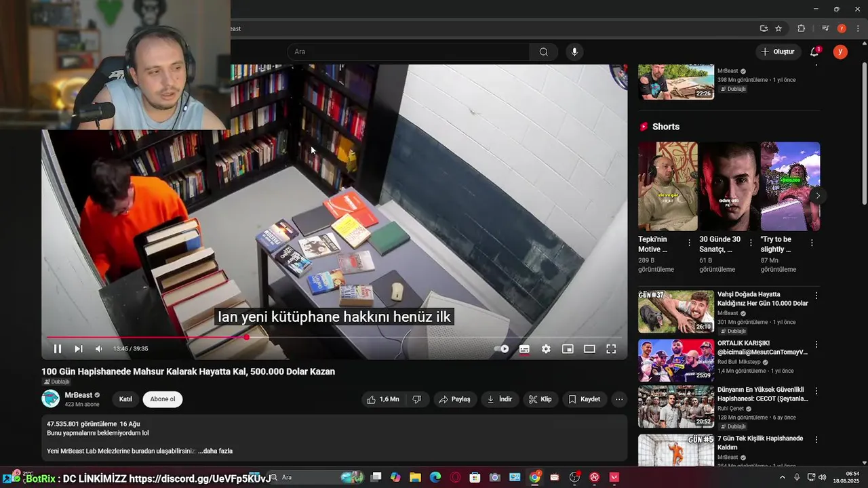Open the player settings gear
This screenshot has width=868, height=488.
pyautogui.click(x=546, y=348)
